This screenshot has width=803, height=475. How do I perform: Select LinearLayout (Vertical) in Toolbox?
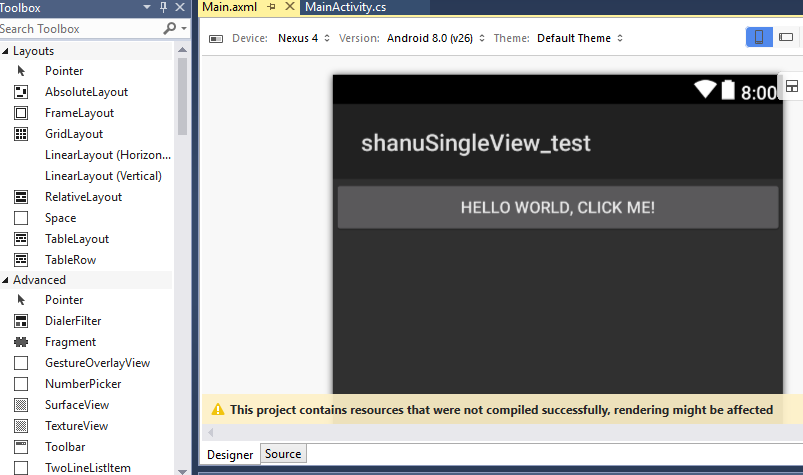tap(103, 176)
